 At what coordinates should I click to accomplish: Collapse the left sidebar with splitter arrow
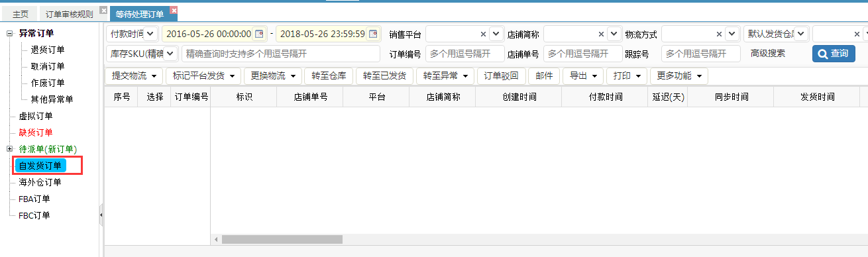tap(101, 215)
